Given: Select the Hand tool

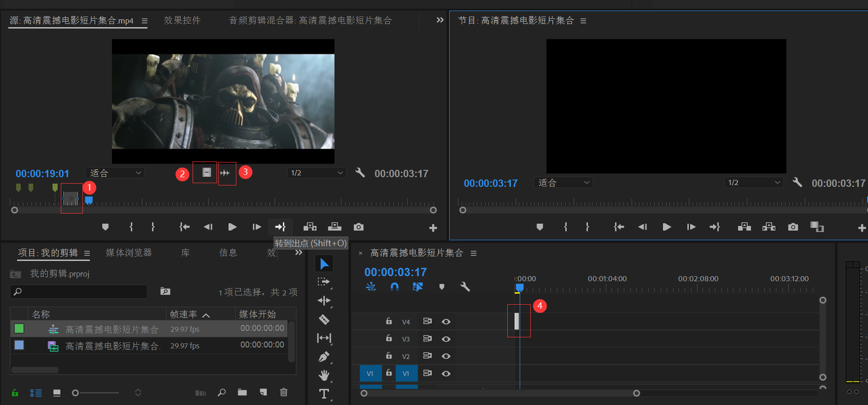Looking at the screenshot, I should point(324,375).
